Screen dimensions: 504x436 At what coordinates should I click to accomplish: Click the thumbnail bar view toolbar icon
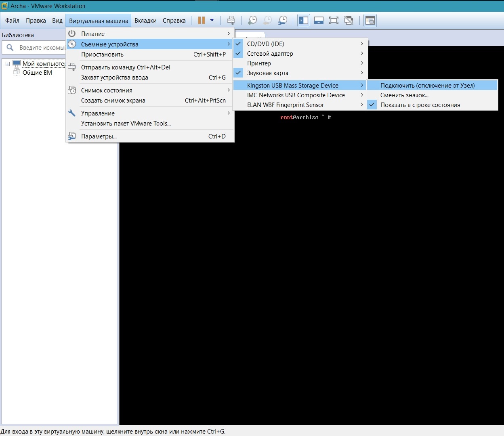coord(319,20)
